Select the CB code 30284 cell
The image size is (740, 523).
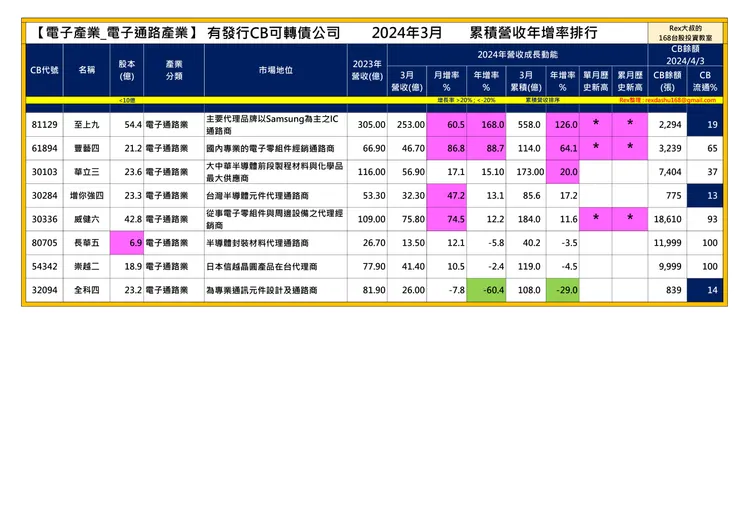tap(44, 195)
